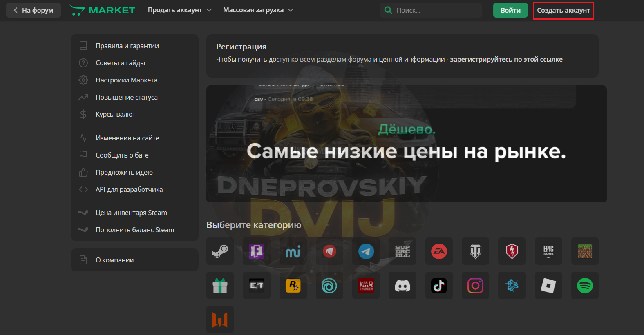
Task: Select Сообщить о баге
Action: tap(134, 155)
